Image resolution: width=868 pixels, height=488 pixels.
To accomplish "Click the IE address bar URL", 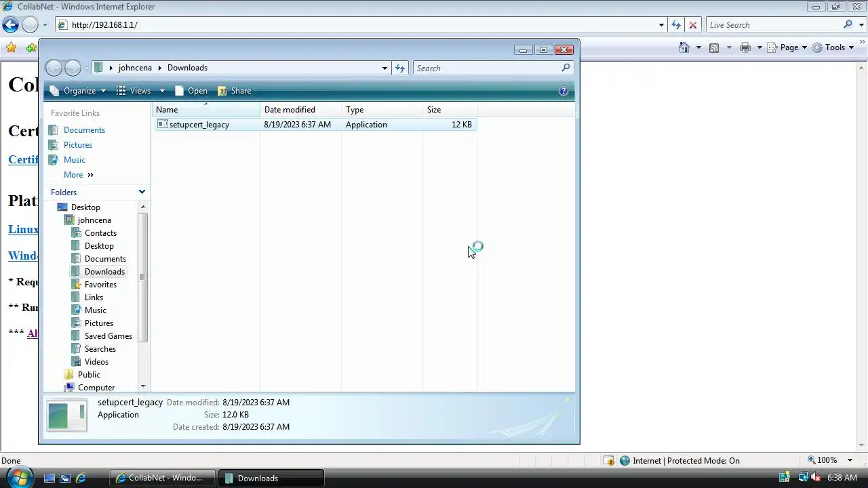I will point(104,25).
